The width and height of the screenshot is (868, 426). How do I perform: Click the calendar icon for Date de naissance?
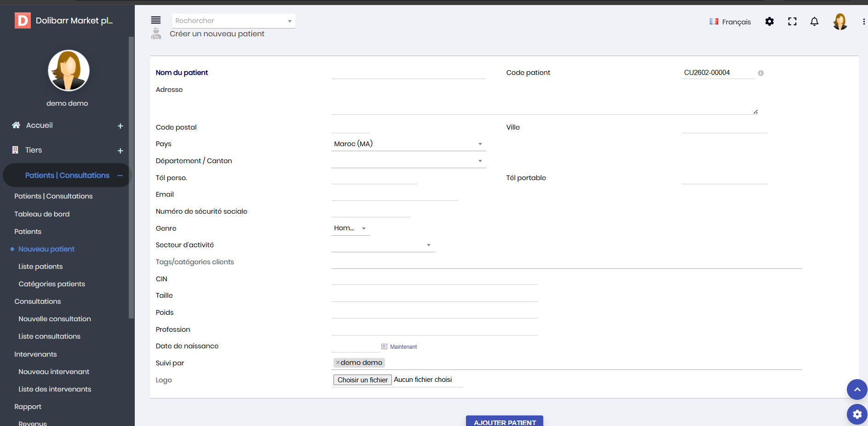coord(384,346)
